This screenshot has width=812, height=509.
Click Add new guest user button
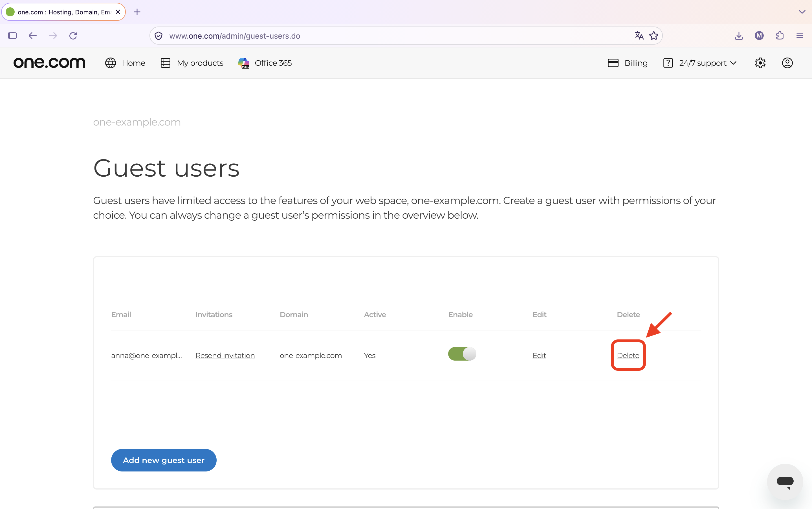pos(164,460)
